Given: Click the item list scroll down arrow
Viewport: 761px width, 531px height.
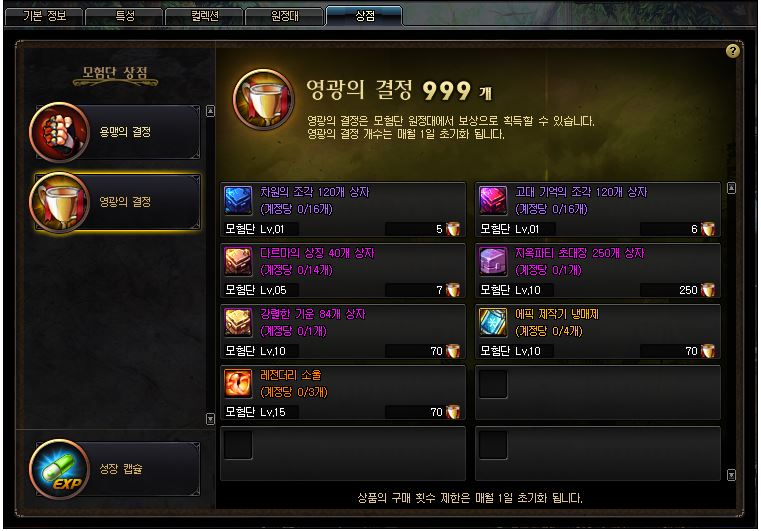Looking at the screenshot, I should click(x=731, y=475).
